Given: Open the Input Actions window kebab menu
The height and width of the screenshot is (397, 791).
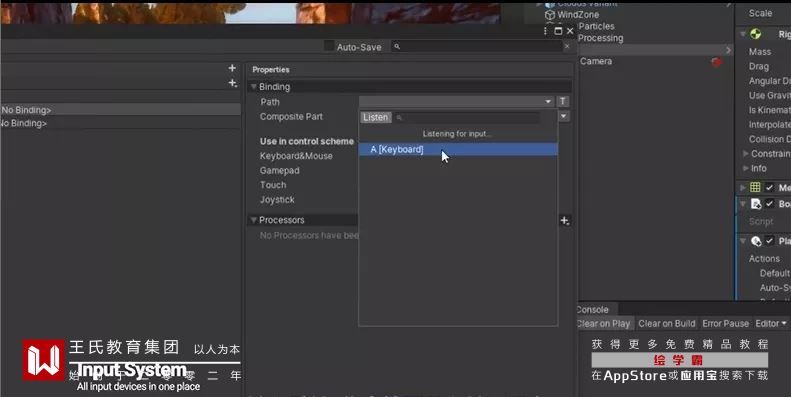Looking at the screenshot, I should click(x=546, y=31).
